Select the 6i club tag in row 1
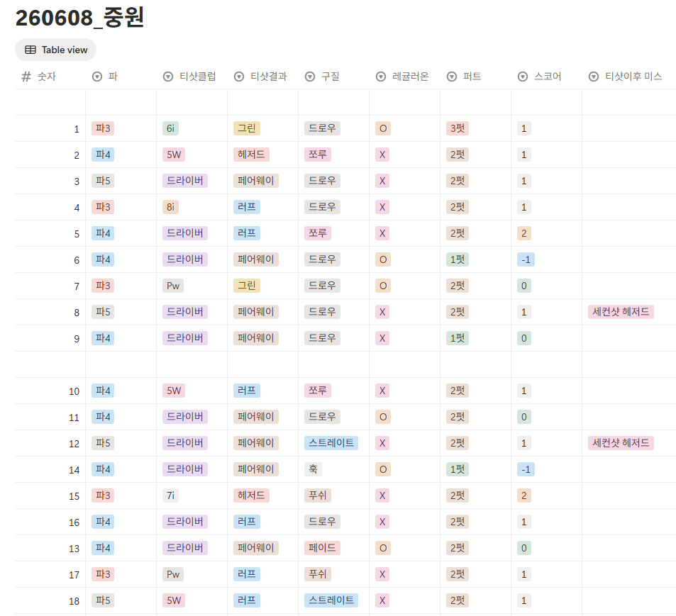 tap(170, 128)
